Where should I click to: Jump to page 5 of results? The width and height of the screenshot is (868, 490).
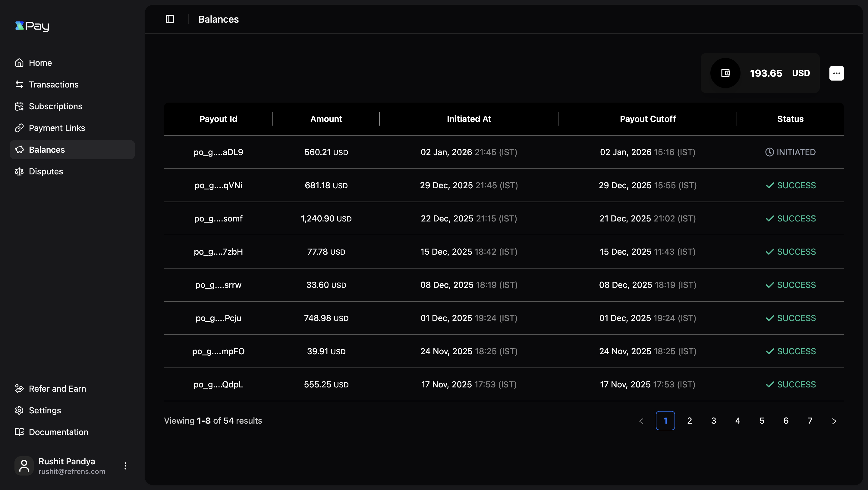pyautogui.click(x=762, y=421)
